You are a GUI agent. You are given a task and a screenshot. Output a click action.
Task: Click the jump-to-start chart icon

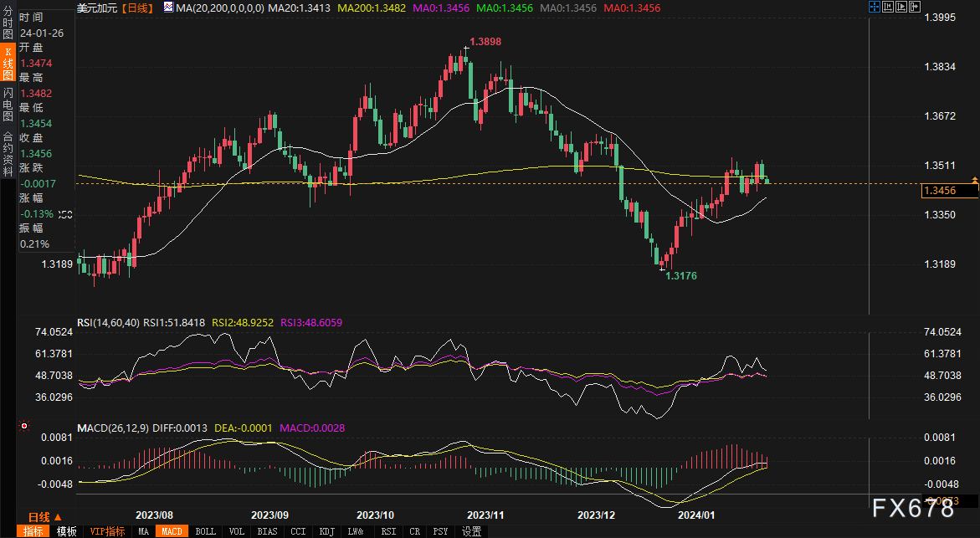[889, 8]
